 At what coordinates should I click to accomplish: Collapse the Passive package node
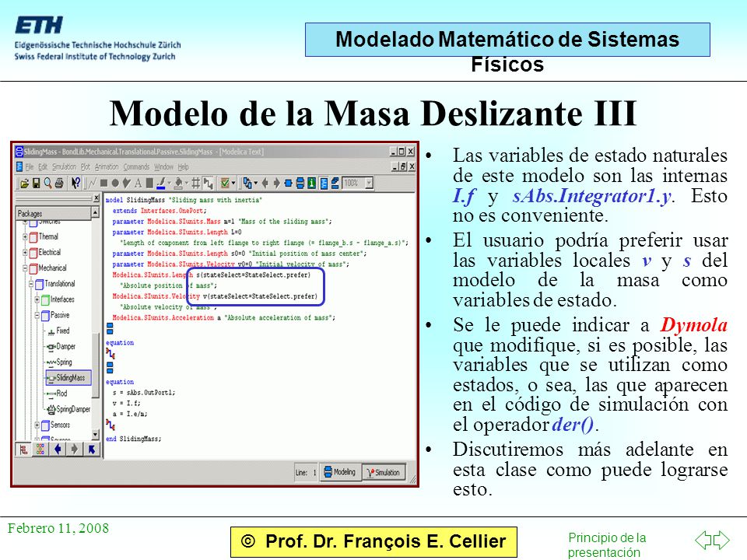tap(37, 315)
